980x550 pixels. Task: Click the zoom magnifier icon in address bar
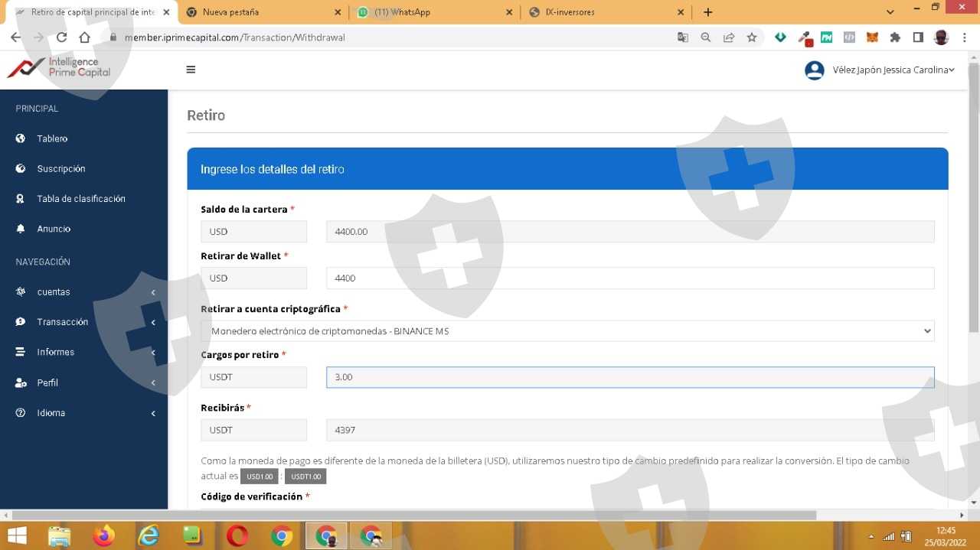coord(706,37)
